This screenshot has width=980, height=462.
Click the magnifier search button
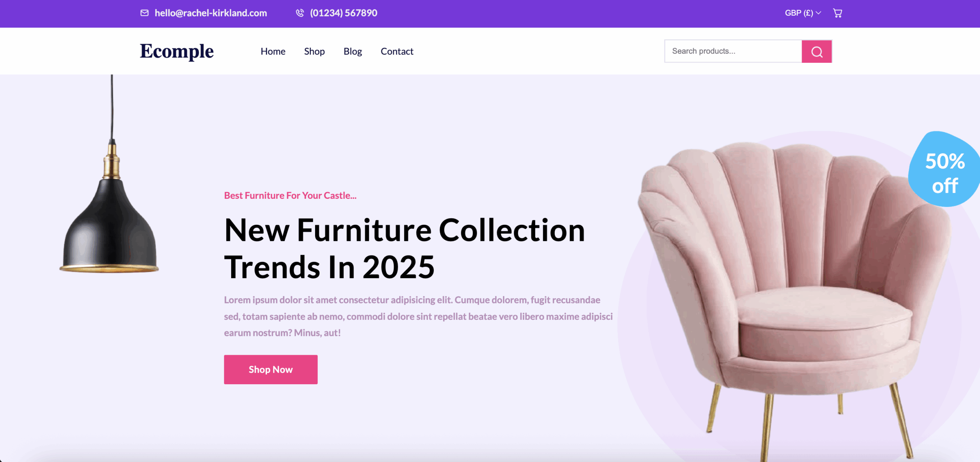817,51
